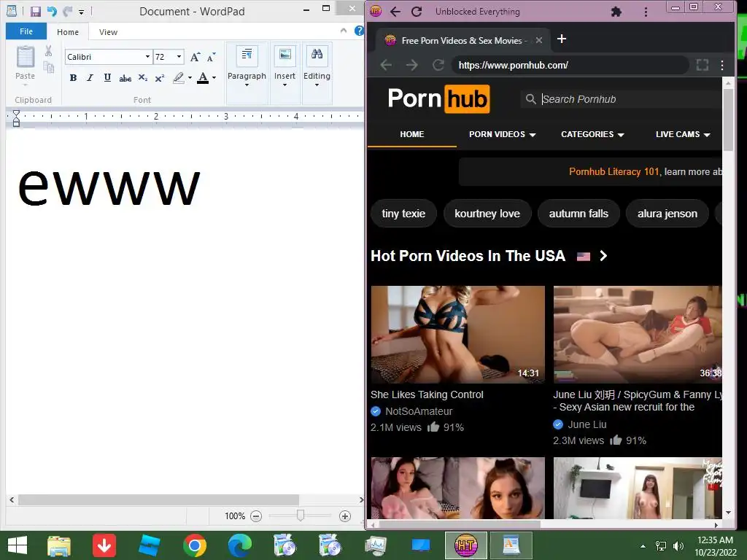Click the Paste clipboard icon
747x560 pixels.
(26, 58)
